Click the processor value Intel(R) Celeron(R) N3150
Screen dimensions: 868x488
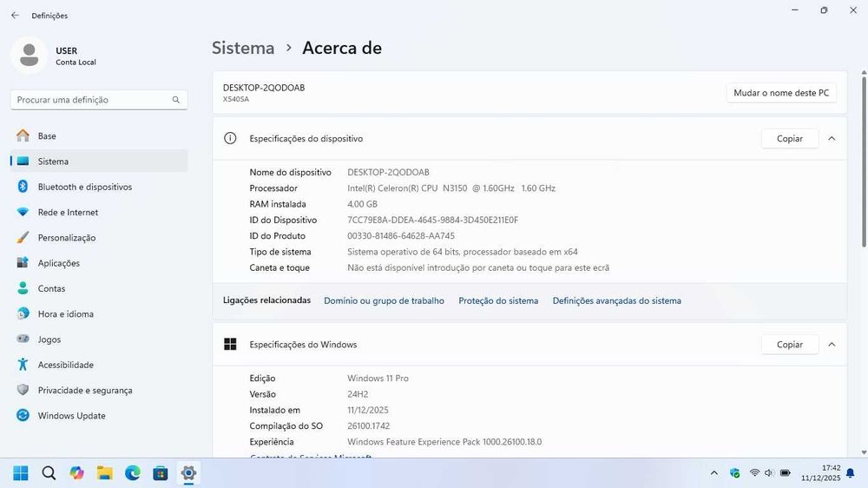click(x=451, y=188)
